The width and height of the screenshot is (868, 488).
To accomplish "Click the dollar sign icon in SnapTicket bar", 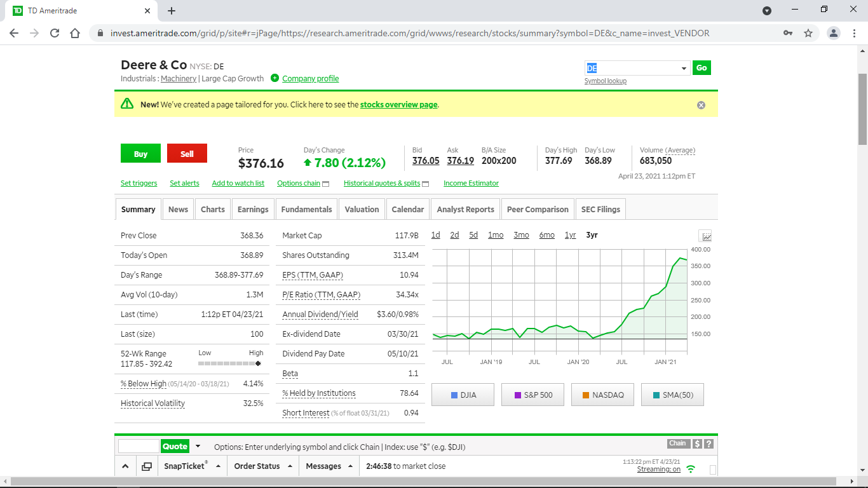I will 697,444.
